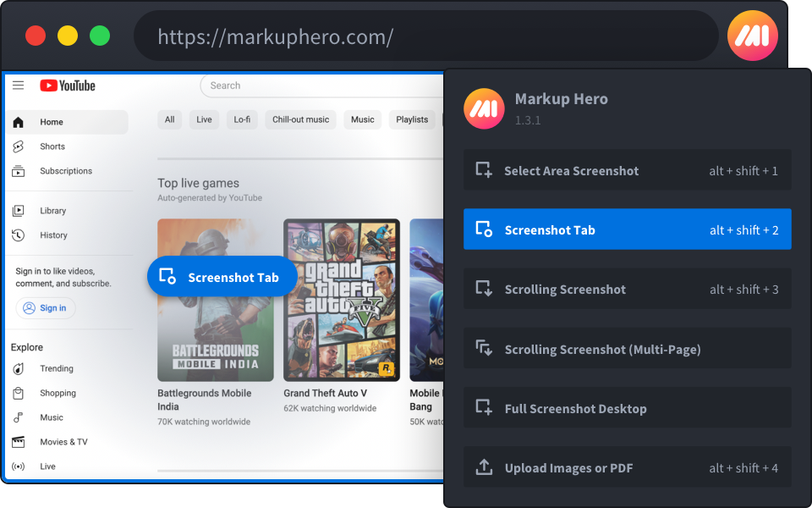Click the Select Area Screenshot icon
The width and height of the screenshot is (812, 508).
tap(484, 170)
